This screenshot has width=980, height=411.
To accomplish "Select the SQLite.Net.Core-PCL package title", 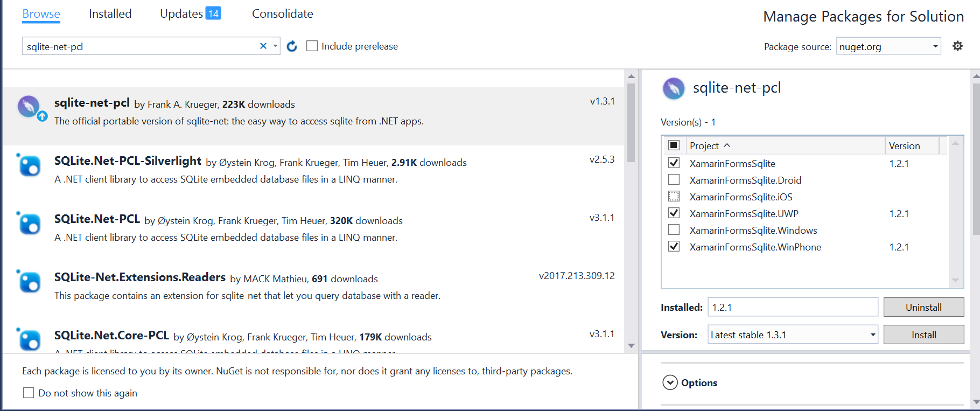I will (x=111, y=335).
